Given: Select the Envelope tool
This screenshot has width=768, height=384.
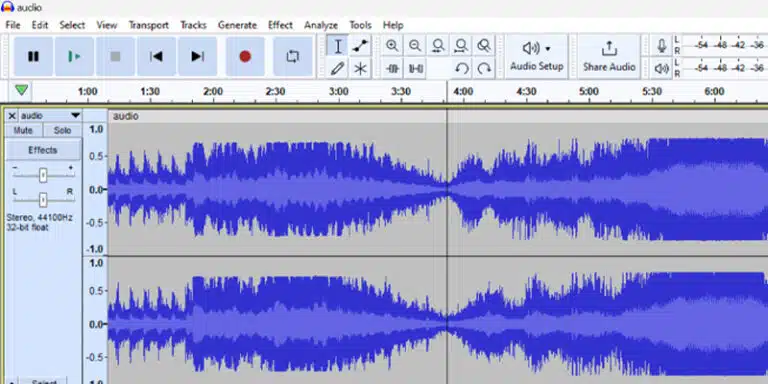Looking at the screenshot, I should pos(360,46).
